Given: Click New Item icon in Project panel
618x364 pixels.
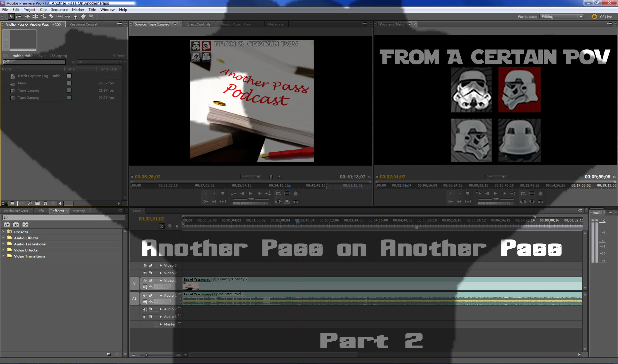Looking at the screenshot, I should pos(45,203).
